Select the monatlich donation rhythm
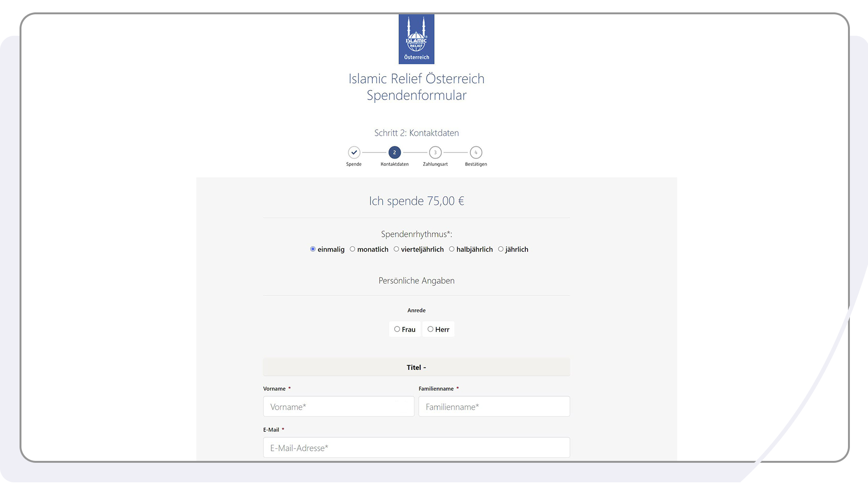This screenshot has width=868, height=489. [353, 249]
